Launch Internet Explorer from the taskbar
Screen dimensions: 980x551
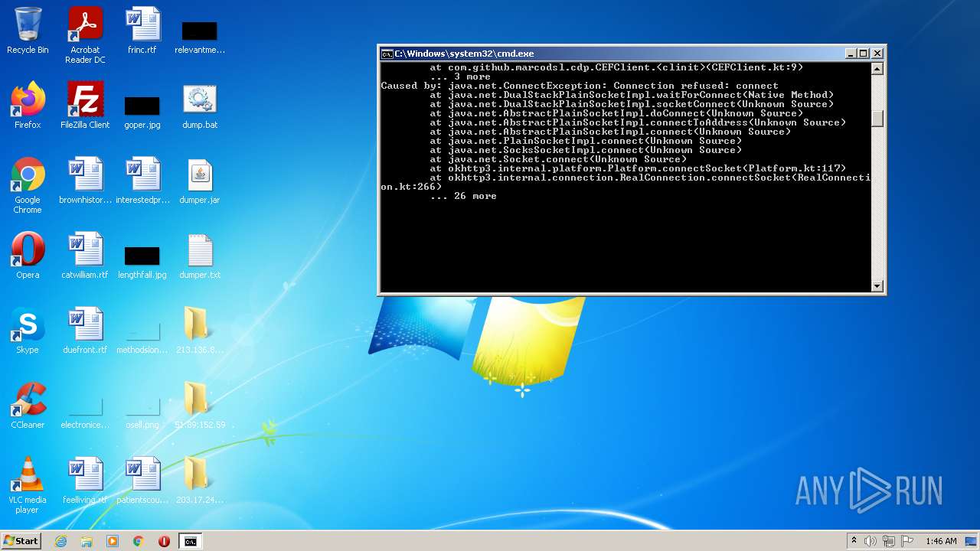click(x=61, y=541)
